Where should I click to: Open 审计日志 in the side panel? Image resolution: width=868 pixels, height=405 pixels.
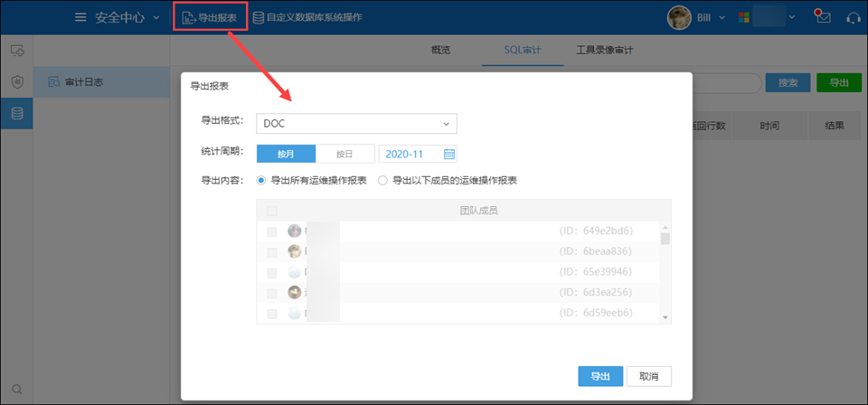tap(102, 82)
